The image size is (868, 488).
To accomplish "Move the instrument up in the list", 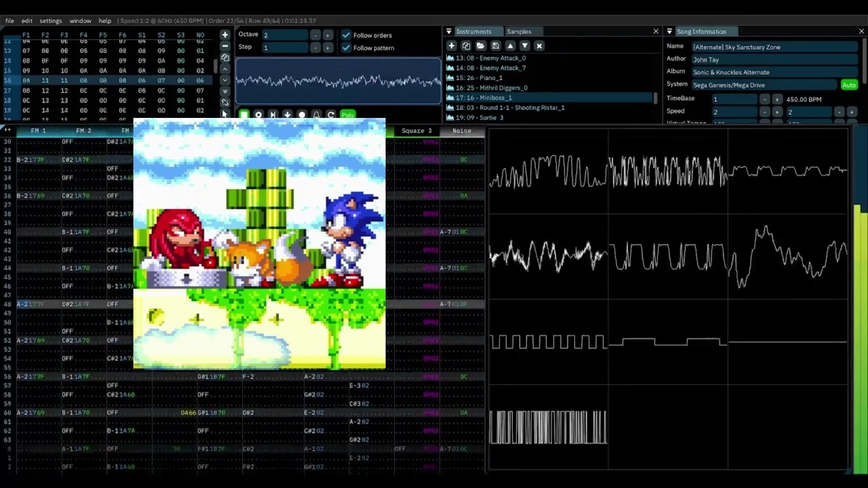I will 510,45.
